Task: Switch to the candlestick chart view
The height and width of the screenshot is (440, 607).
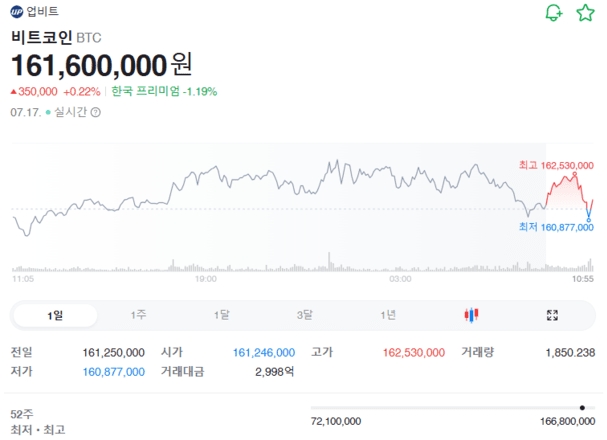Action: (472, 315)
